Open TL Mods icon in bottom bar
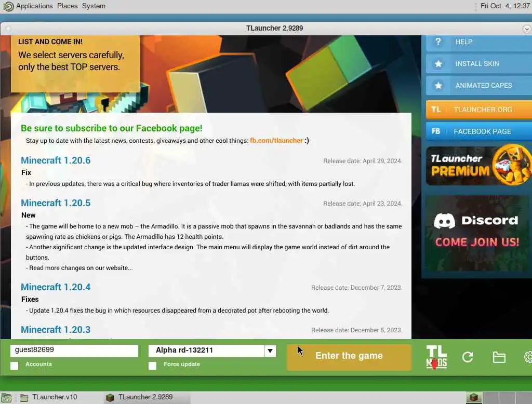 [436, 357]
